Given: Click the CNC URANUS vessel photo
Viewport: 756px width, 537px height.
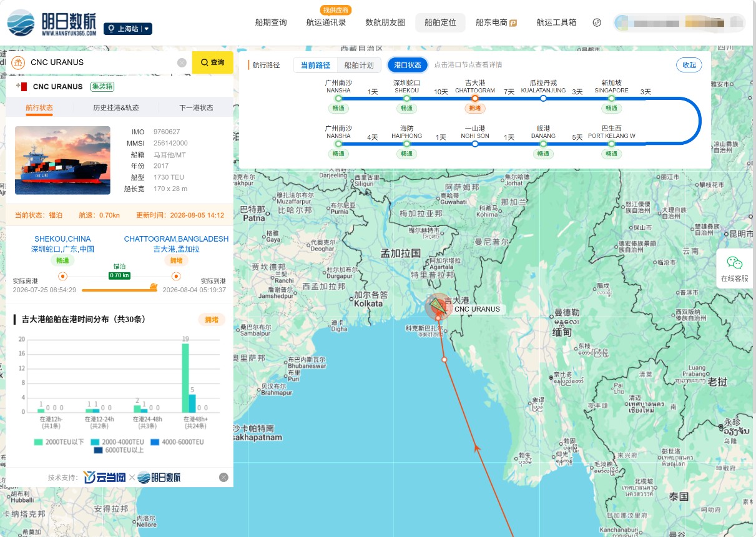Looking at the screenshot, I should pyautogui.click(x=62, y=160).
